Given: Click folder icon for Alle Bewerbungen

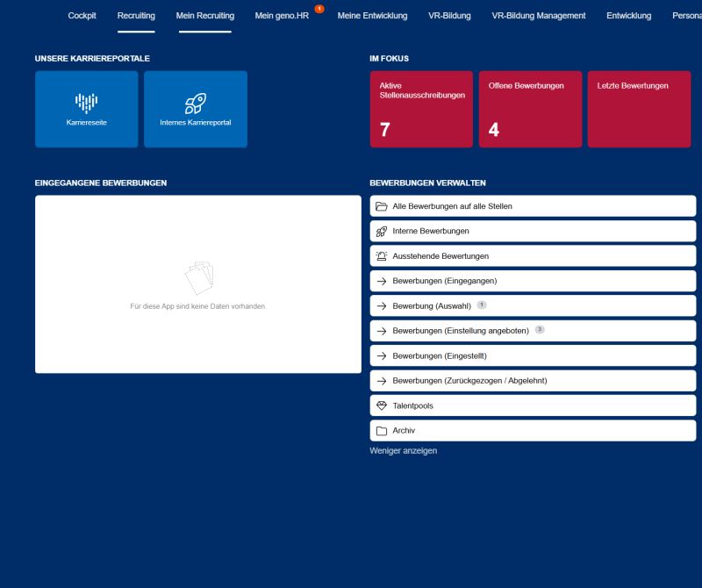Looking at the screenshot, I should (381, 206).
